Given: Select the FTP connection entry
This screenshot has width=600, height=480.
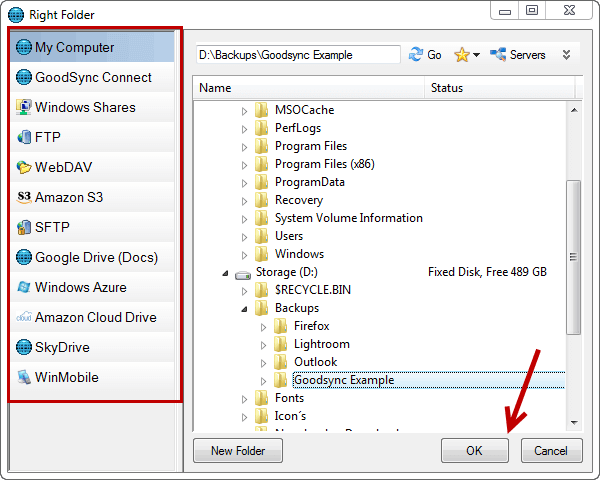Looking at the screenshot, I should [x=92, y=137].
